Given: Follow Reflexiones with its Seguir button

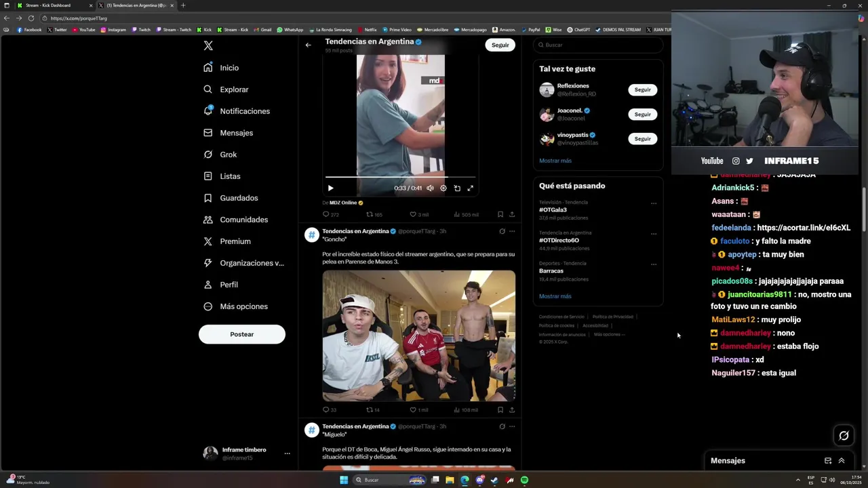Looking at the screenshot, I should [643, 89].
